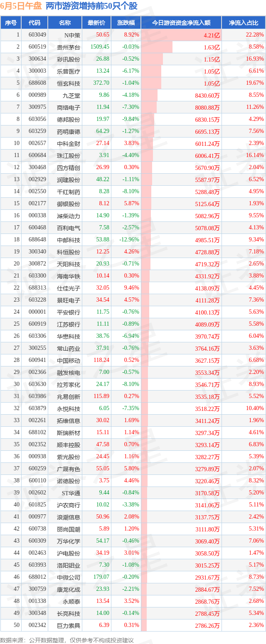Select stock name 平安银行
The height and width of the screenshot is (644, 266).
[x=69, y=312]
